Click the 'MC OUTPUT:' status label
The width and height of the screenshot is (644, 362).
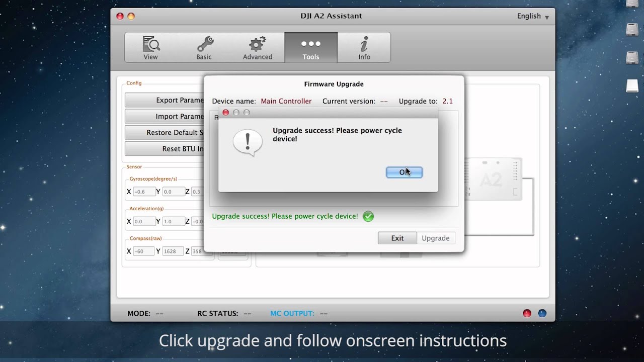point(292,313)
